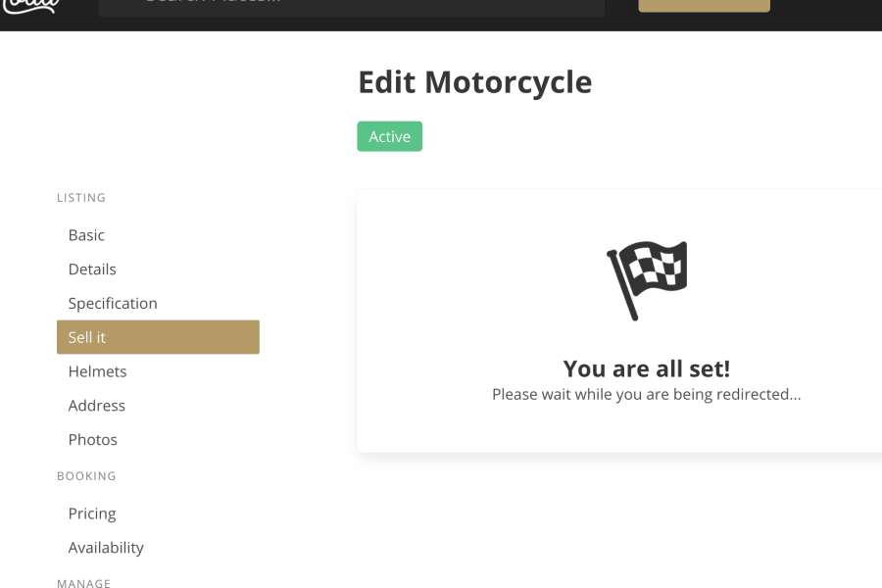The height and width of the screenshot is (588, 882).
Task: Open the Details listing section
Action: point(92,269)
